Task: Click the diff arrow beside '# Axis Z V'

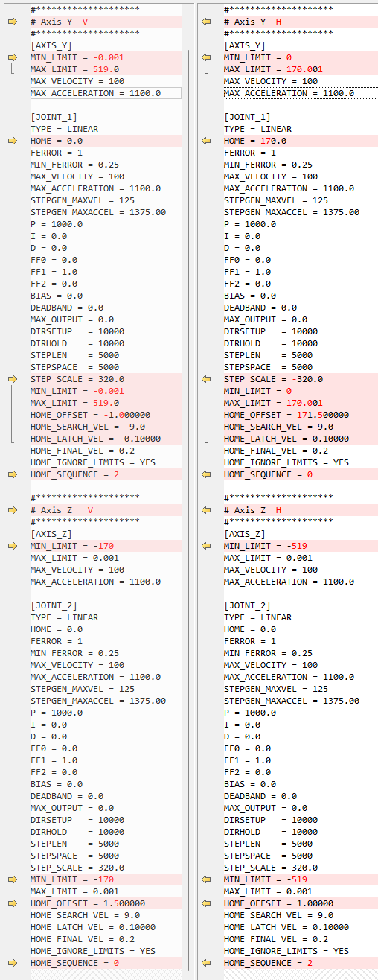Action: (12, 510)
